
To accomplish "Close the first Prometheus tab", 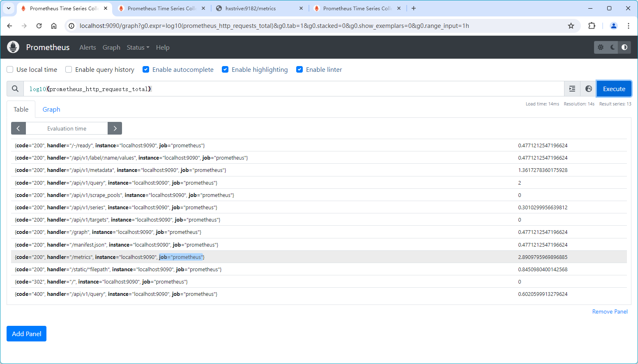I will [x=106, y=8].
